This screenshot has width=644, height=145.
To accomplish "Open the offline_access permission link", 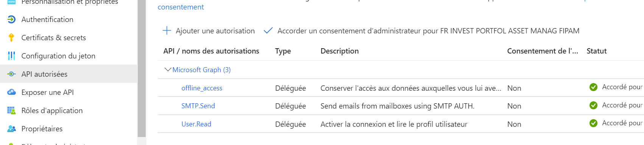I will pyautogui.click(x=202, y=88).
